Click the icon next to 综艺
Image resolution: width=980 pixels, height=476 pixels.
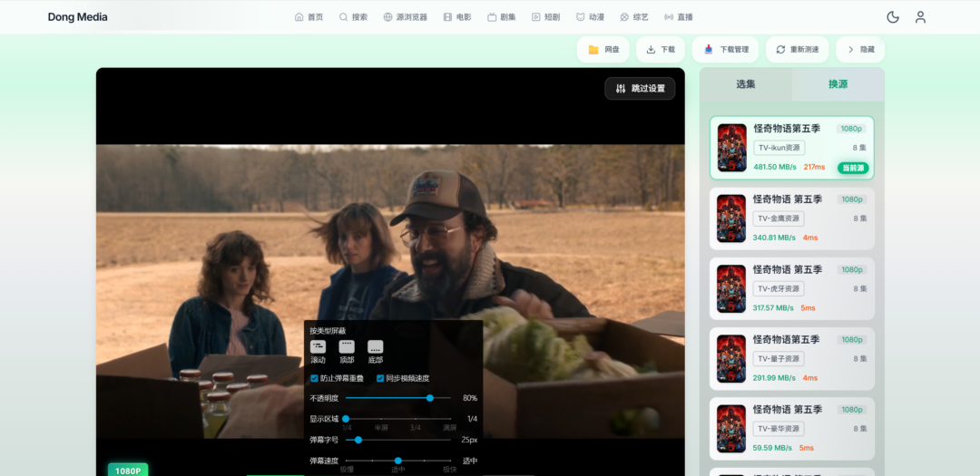tap(624, 17)
